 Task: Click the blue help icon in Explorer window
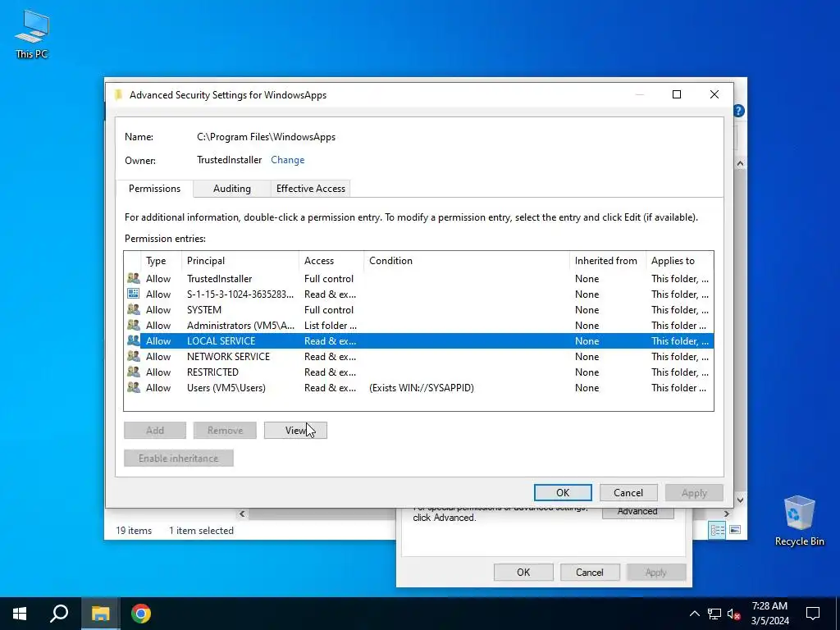click(x=739, y=111)
